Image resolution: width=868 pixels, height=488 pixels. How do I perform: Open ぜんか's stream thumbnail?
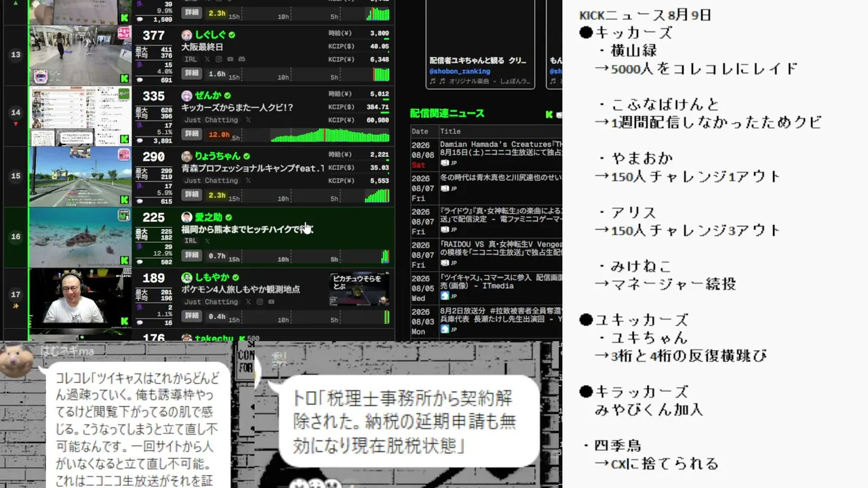(80, 116)
